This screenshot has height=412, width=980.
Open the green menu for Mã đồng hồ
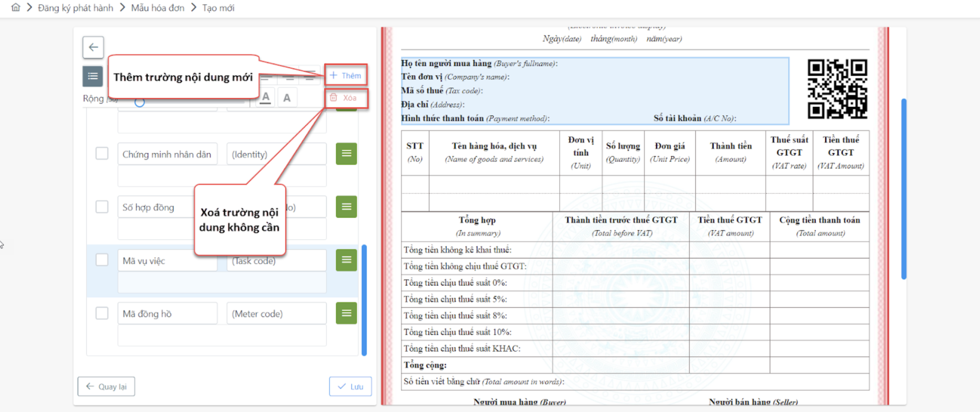coord(346,313)
